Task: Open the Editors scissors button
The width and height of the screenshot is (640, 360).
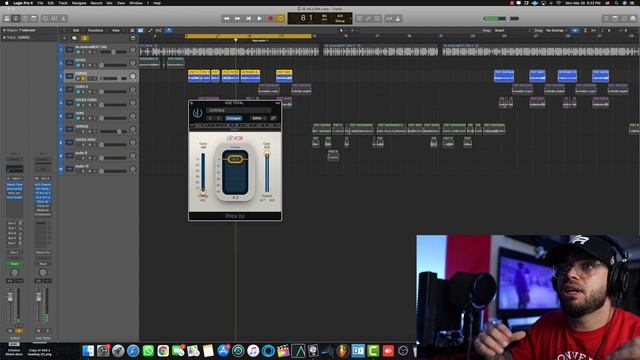Action: pyautogui.click(x=64, y=18)
